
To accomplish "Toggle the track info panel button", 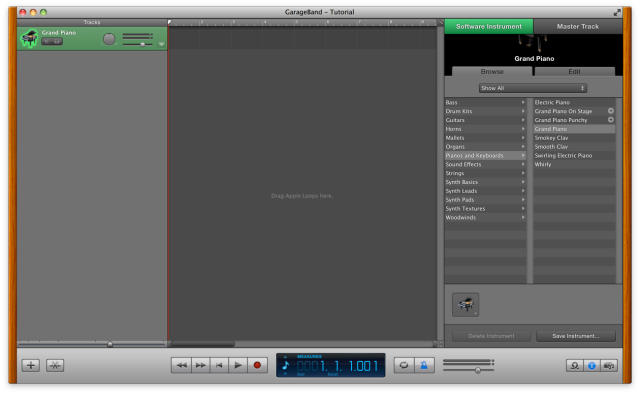I will (x=591, y=365).
